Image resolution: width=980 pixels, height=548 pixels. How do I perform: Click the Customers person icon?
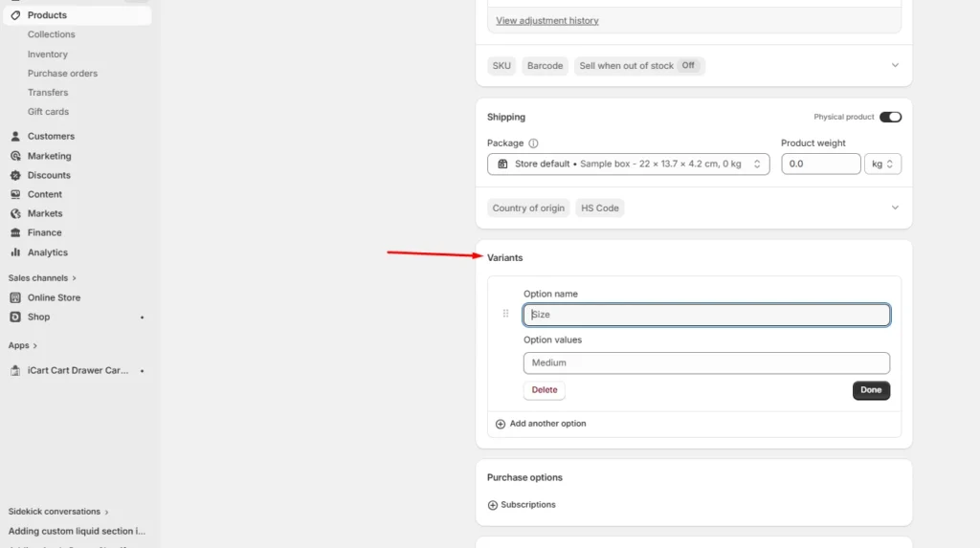(15, 136)
